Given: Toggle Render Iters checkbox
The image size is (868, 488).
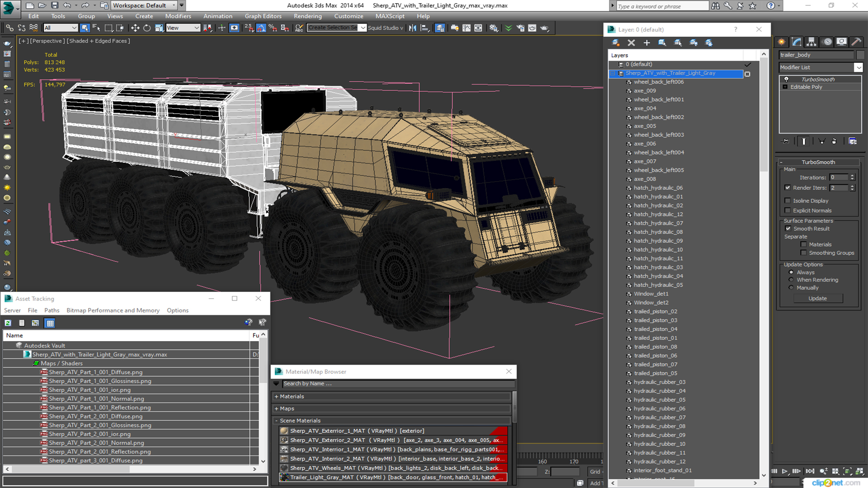Looking at the screenshot, I should tap(788, 188).
